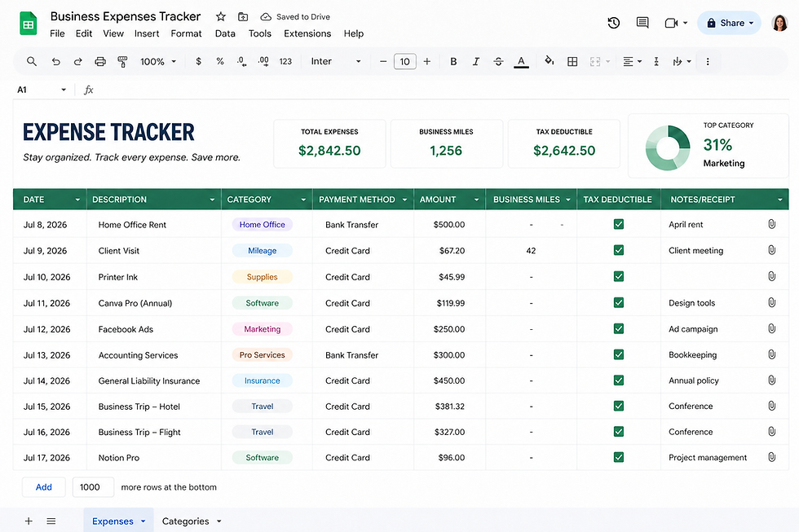
Task: Decrease font size with minus button
Action: tap(383, 62)
